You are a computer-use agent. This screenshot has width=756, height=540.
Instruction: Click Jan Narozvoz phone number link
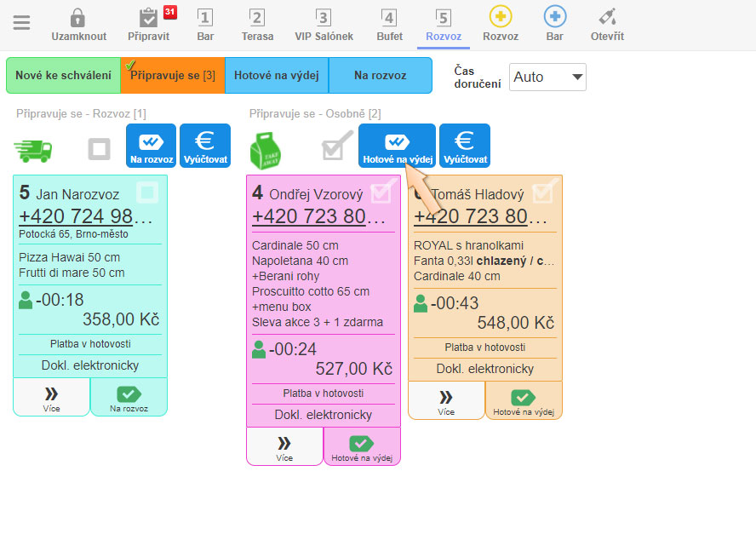pyautogui.click(x=86, y=216)
